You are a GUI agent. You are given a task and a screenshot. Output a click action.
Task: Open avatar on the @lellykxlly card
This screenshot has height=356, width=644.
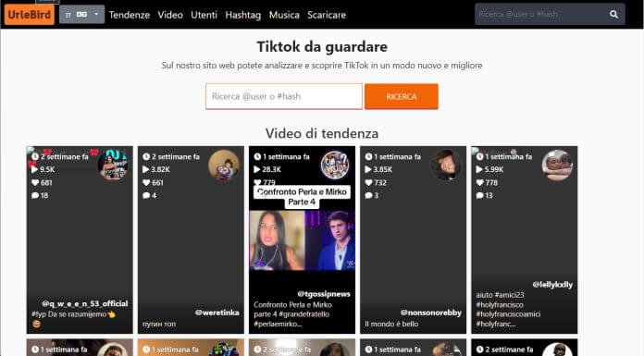557,166
